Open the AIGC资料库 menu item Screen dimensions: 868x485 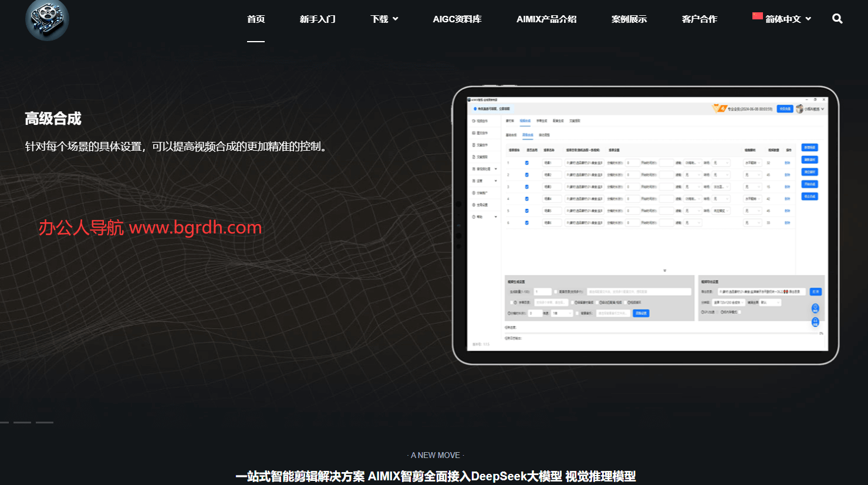tap(457, 19)
